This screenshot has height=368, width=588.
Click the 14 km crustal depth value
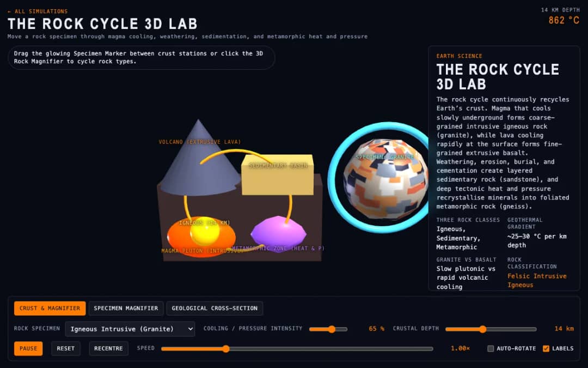coord(564,329)
